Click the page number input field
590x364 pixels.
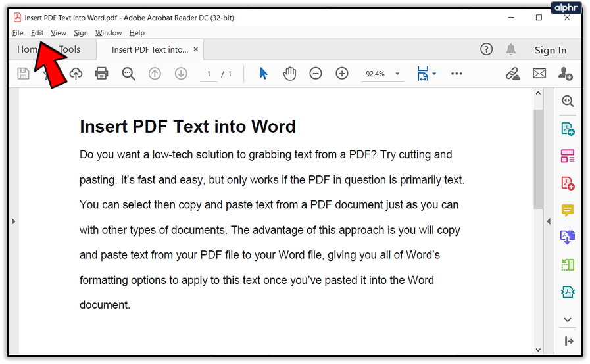coord(209,74)
